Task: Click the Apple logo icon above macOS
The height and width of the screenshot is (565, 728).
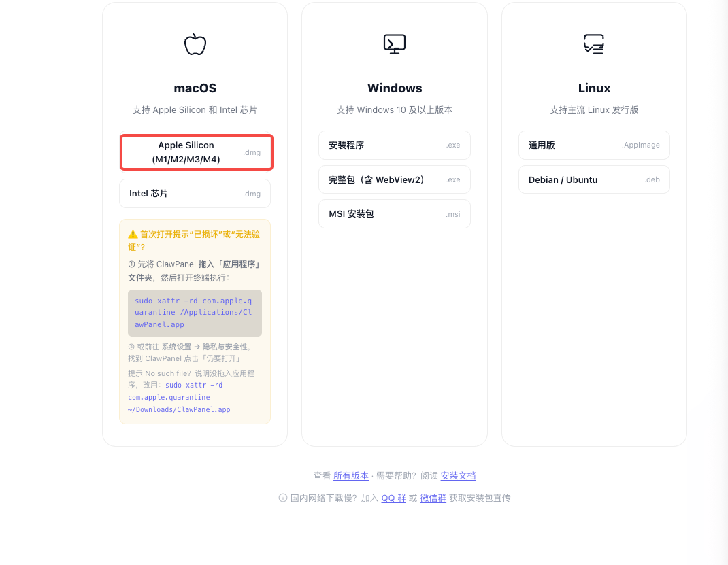Action: click(195, 44)
